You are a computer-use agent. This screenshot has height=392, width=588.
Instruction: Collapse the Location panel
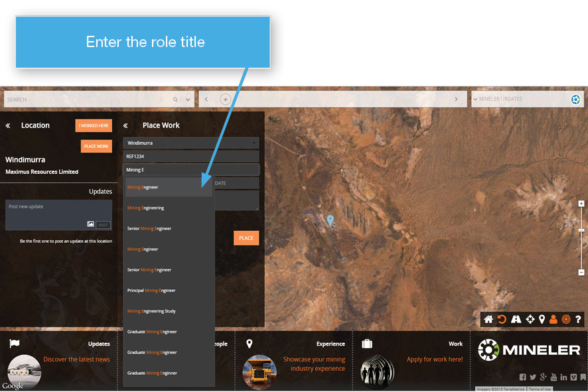coord(8,125)
